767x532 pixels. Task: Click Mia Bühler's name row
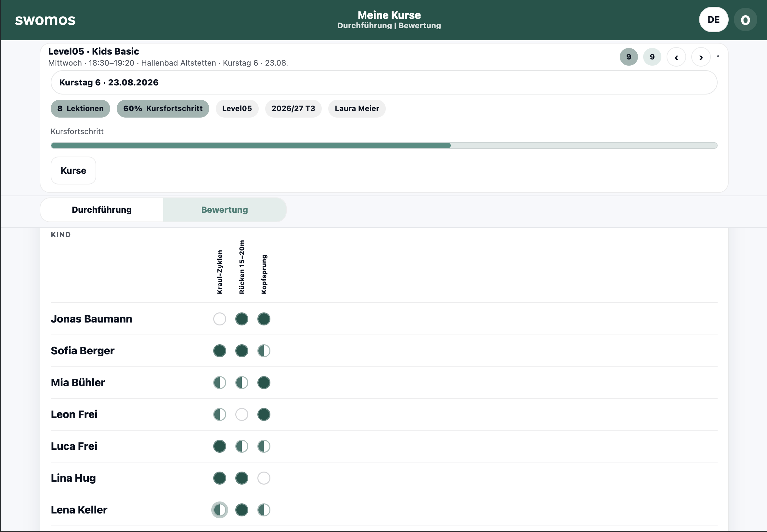(384, 383)
